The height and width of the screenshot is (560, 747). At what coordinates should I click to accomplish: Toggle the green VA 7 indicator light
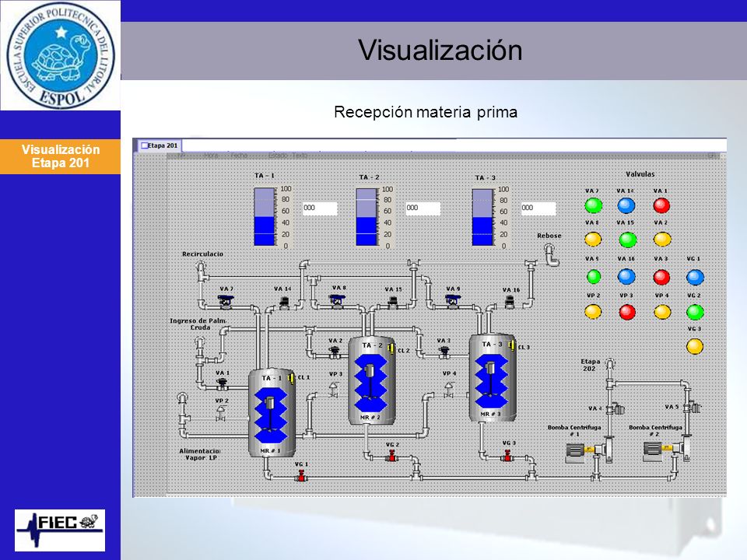tap(593, 205)
